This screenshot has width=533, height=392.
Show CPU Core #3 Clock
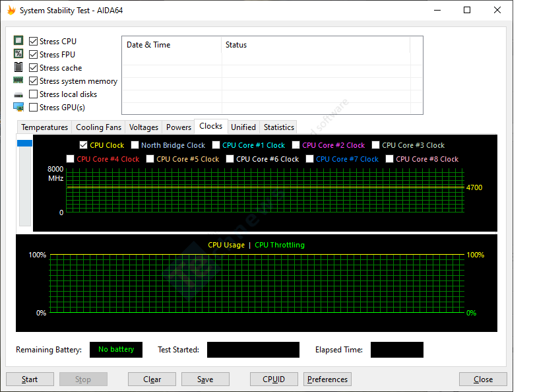click(x=375, y=145)
